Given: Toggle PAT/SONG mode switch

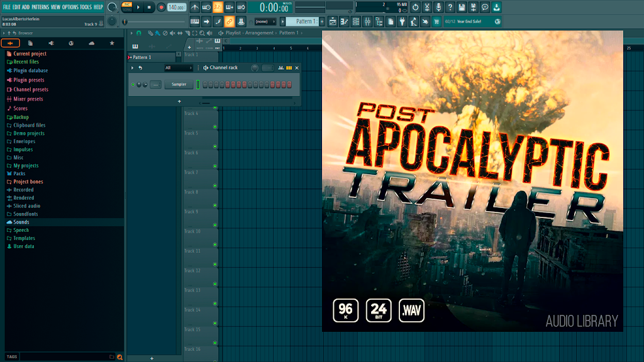Looking at the screenshot, I should [127, 7].
